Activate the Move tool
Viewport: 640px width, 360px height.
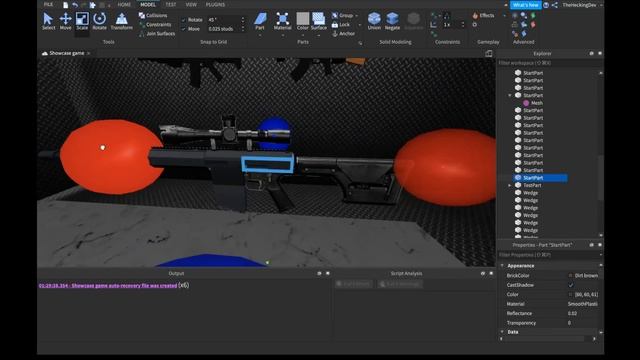point(65,21)
